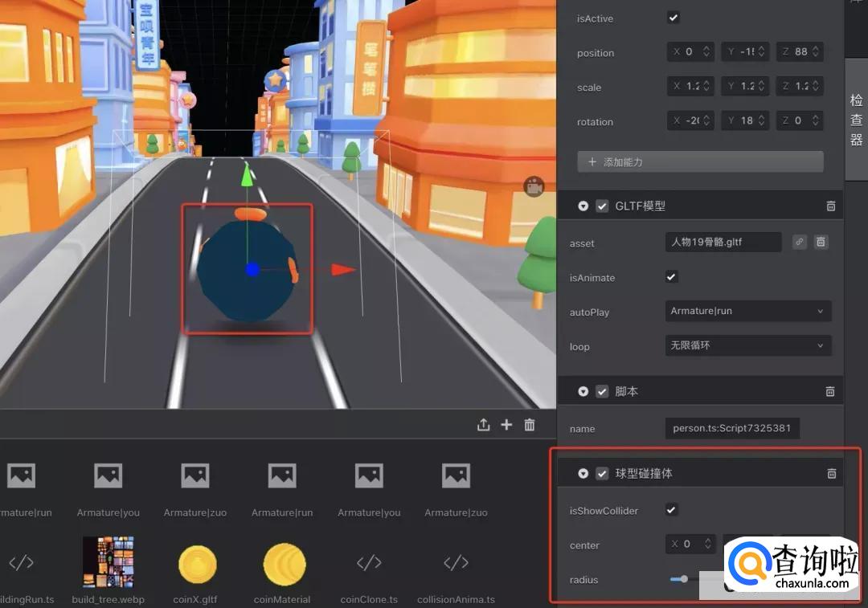Collapse the GLTF模型 section arrow

(x=583, y=206)
